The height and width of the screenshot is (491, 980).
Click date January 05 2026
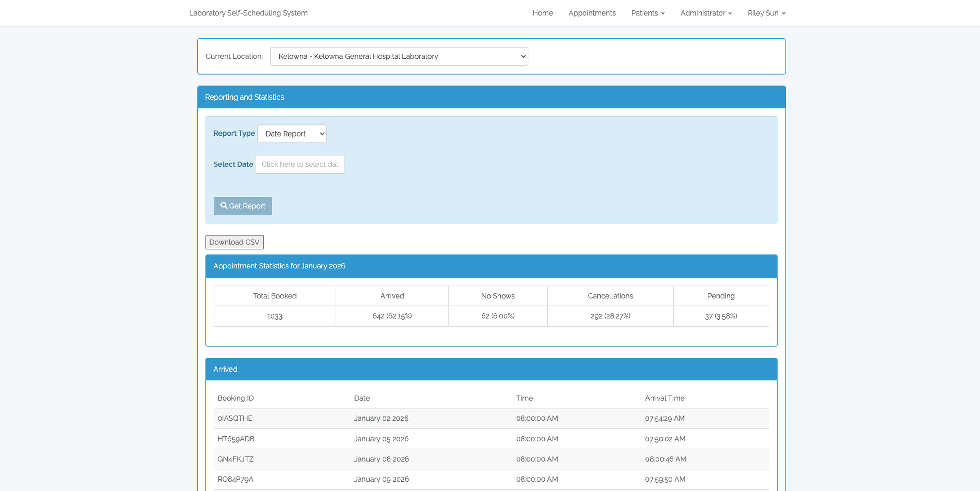(x=381, y=439)
